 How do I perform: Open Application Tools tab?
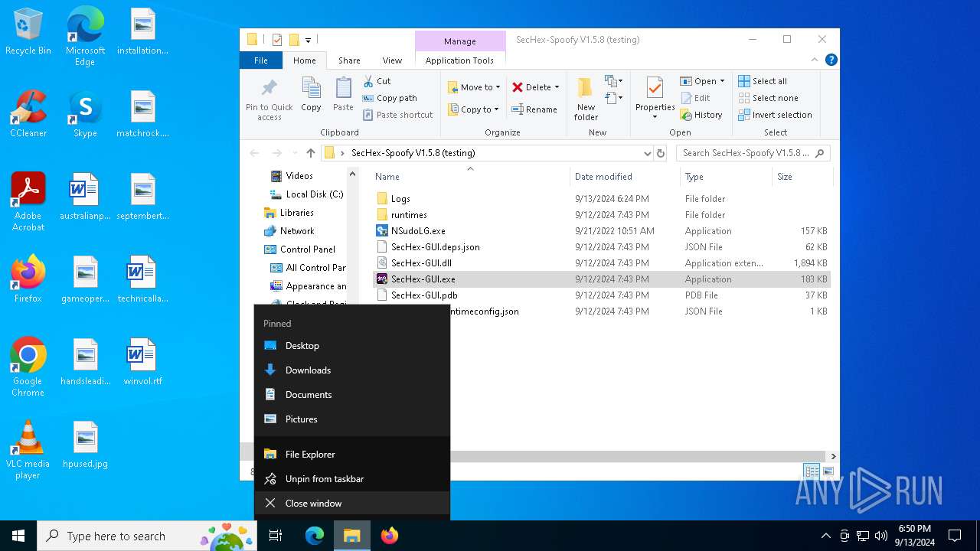[459, 60]
